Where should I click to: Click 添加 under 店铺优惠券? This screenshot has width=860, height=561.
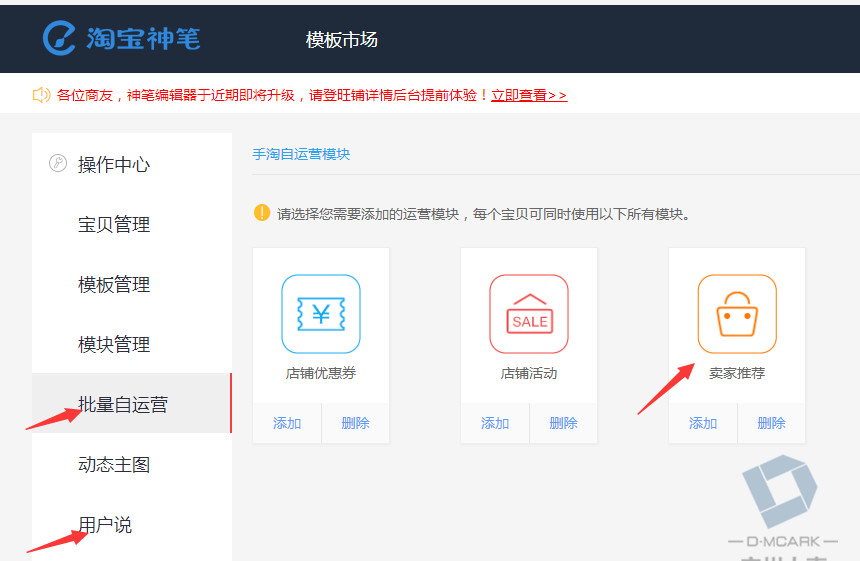[x=287, y=423]
